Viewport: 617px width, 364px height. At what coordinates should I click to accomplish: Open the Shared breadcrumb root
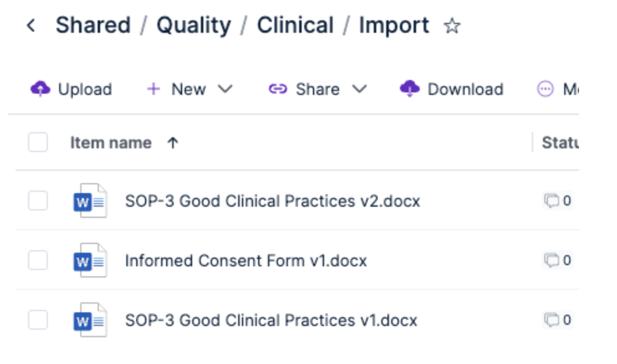(x=93, y=26)
